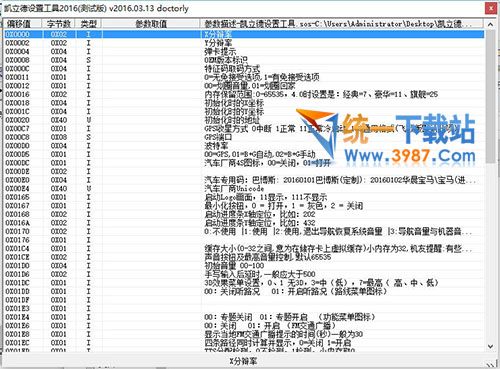Screen dimensions: 500x369
Task: Select offset 0X01E3 row
Action: 244,309
